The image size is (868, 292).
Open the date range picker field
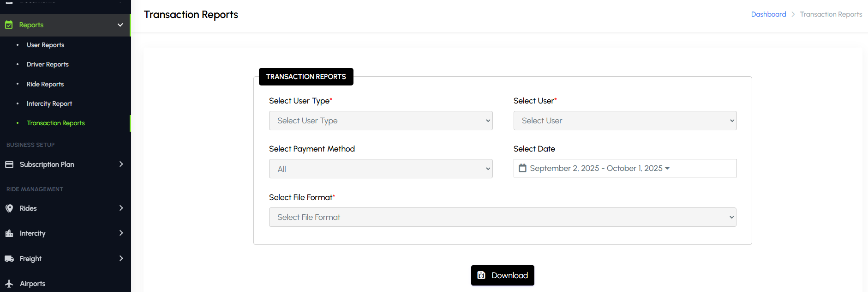[624, 168]
